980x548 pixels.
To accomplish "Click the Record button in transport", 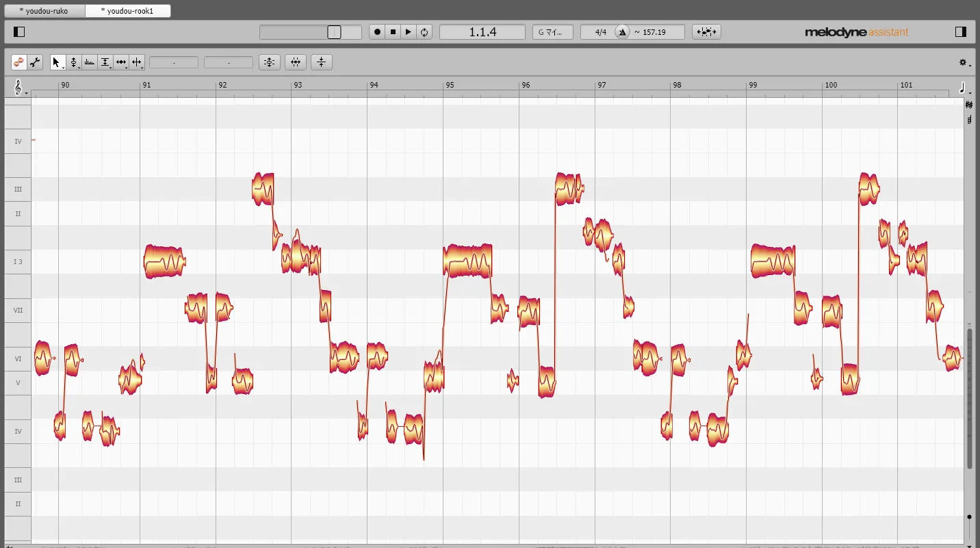I will (x=377, y=32).
